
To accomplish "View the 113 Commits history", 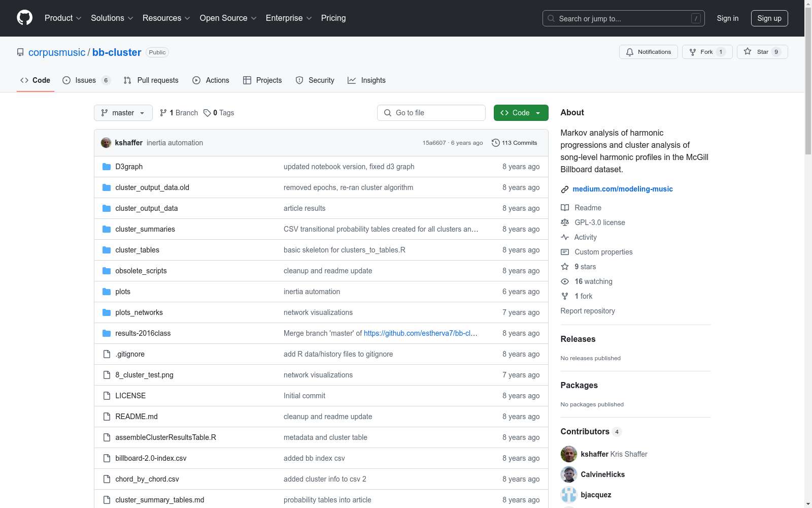I will tap(515, 143).
